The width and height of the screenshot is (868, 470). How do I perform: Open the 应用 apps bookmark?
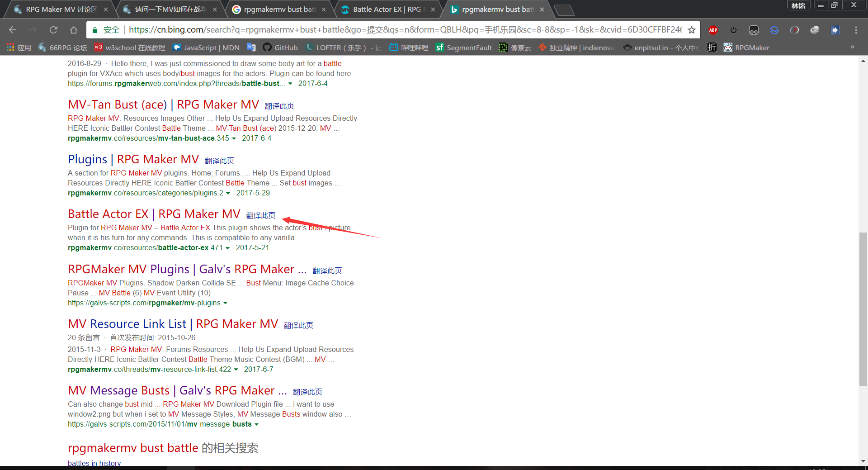tap(19, 47)
